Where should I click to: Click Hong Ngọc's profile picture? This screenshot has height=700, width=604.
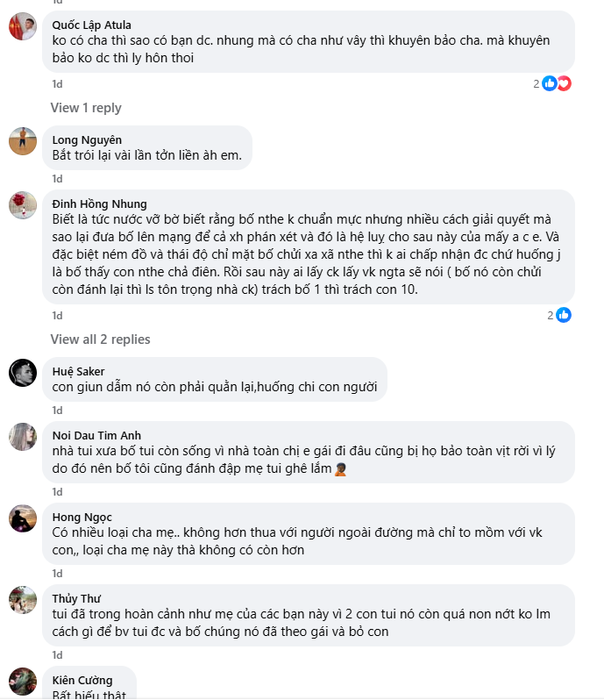pyautogui.click(x=23, y=518)
